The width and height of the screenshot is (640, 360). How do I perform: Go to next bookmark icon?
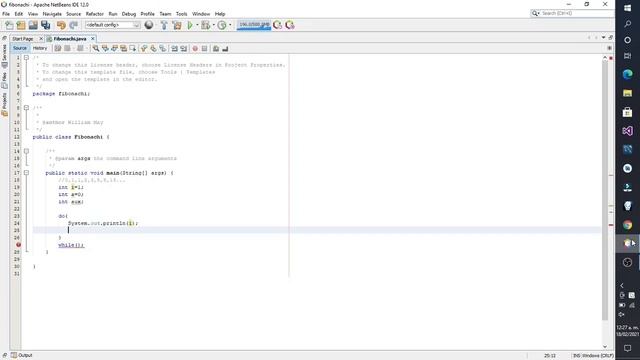(x=153, y=49)
